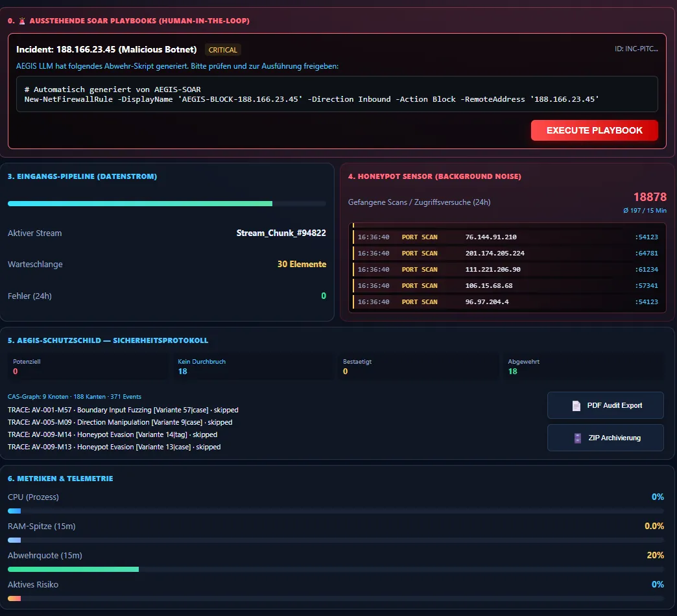Click the port :57341 value
The image size is (677, 616).
coord(647,285)
